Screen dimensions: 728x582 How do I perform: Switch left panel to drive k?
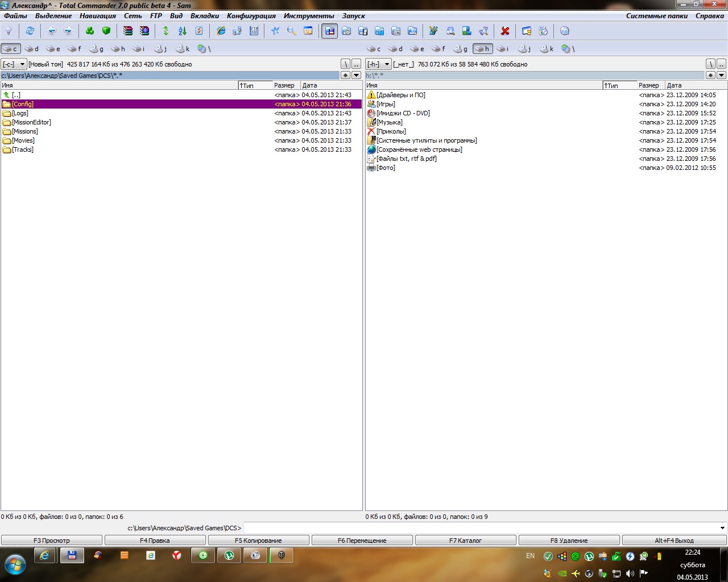(183, 49)
